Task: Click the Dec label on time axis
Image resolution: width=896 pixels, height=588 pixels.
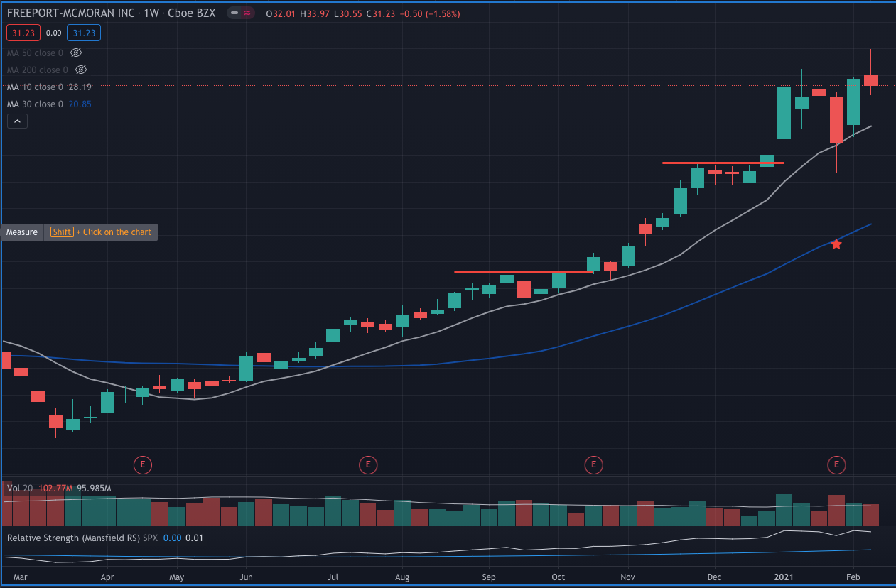Action: point(715,577)
